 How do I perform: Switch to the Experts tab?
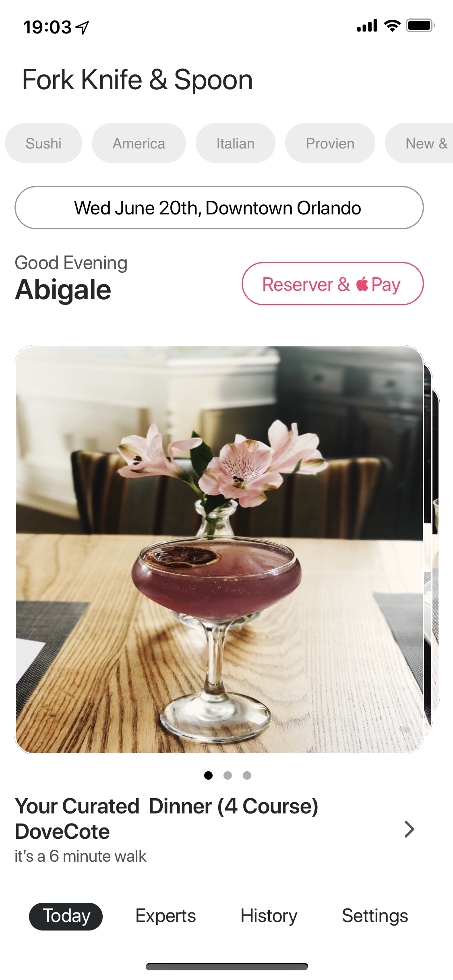(x=165, y=916)
